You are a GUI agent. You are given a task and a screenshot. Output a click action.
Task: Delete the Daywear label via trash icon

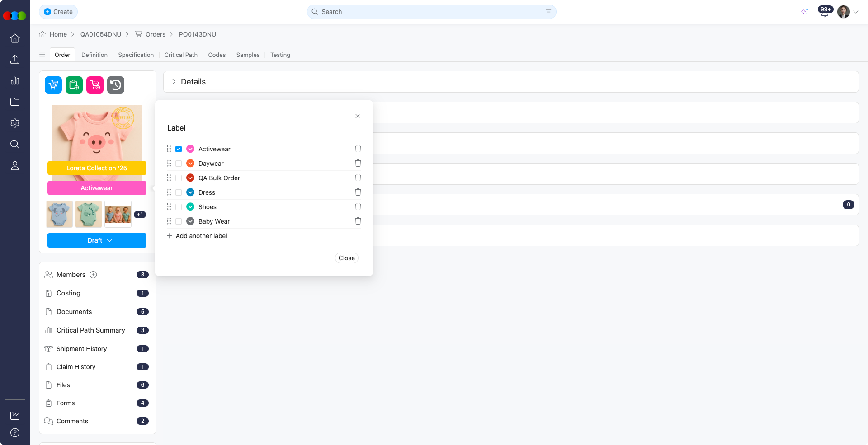(x=358, y=164)
